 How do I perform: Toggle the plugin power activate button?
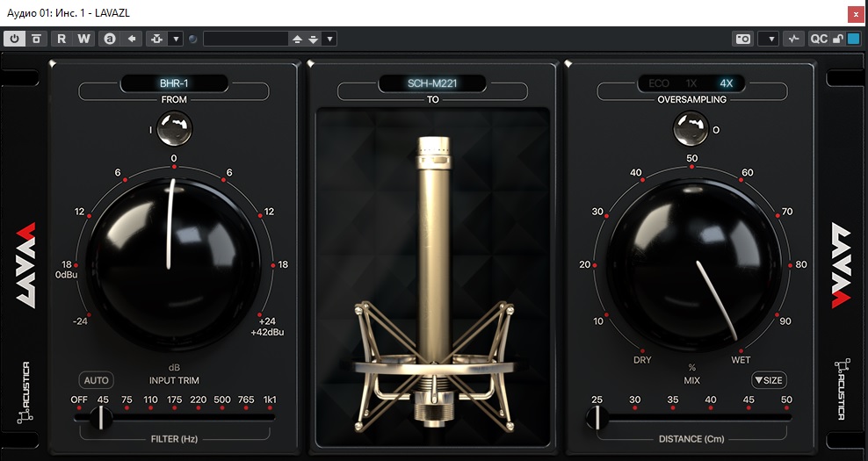tap(14, 39)
